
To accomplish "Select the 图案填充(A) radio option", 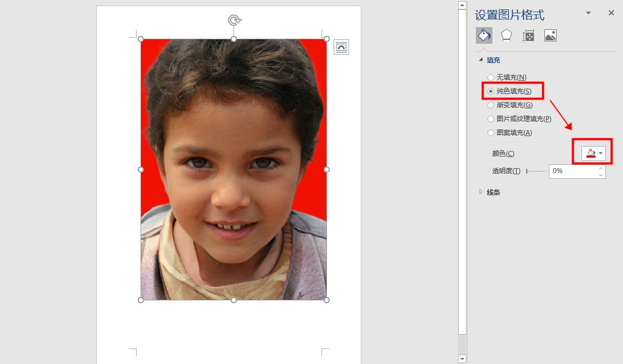I will click(x=510, y=133).
